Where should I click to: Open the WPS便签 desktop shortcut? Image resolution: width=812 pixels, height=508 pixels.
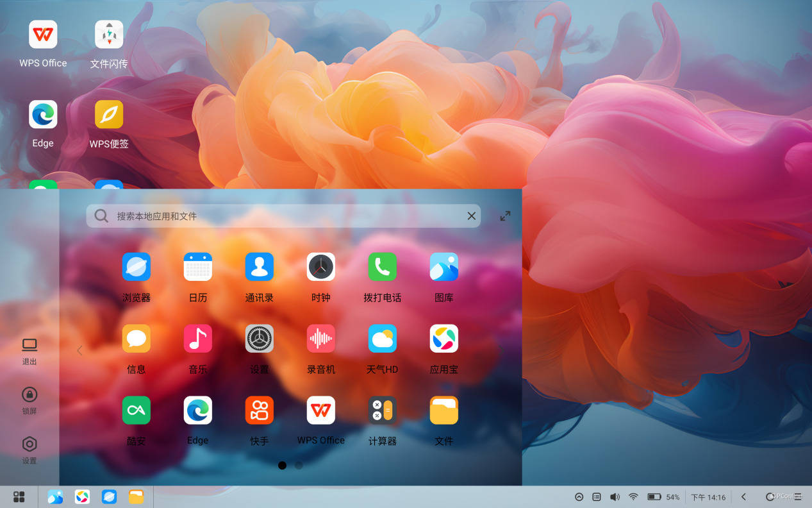point(109,115)
